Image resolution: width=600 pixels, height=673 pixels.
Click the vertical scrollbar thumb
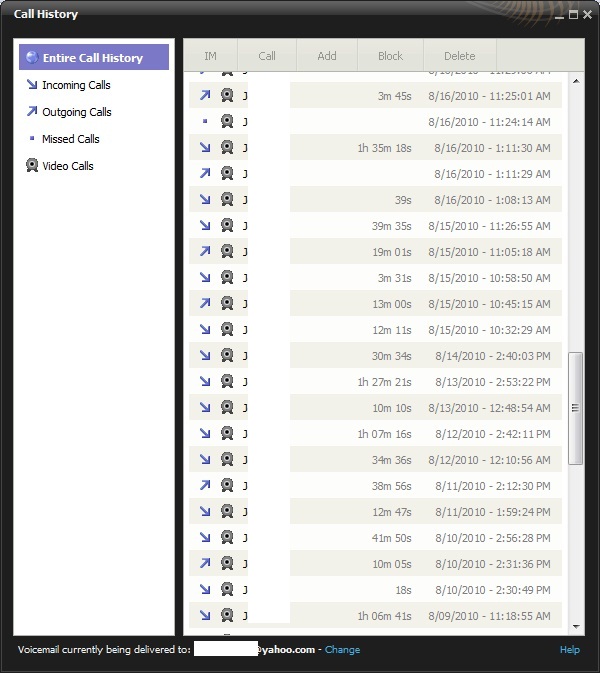coord(576,408)
